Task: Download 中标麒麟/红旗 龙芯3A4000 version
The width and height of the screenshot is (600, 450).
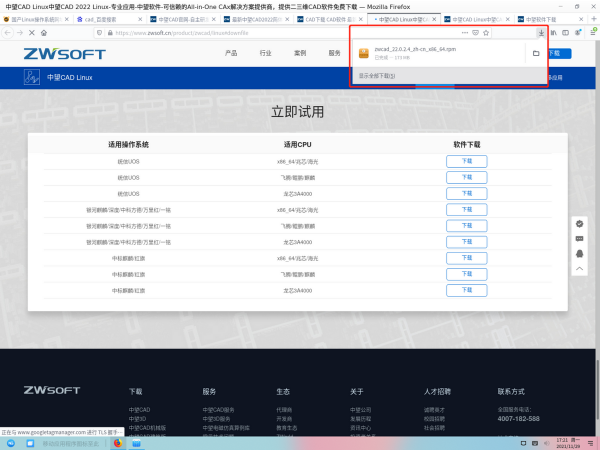Action: click(x=466, y=290)
